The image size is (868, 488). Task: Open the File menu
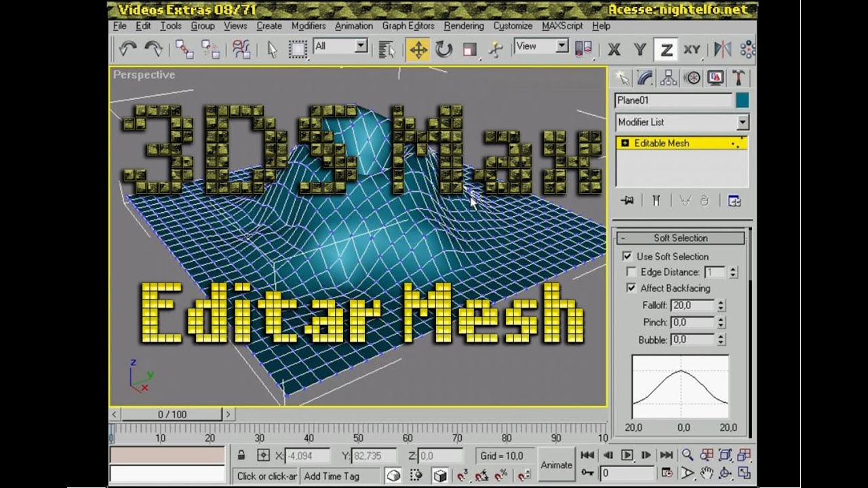tap(120, 26)
